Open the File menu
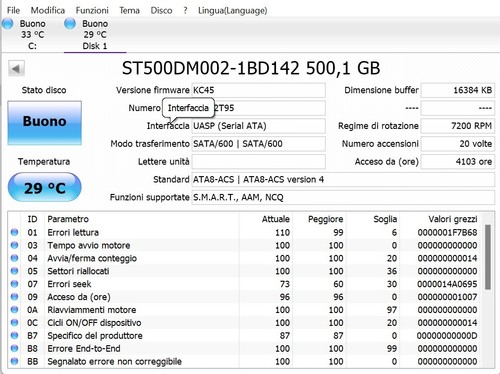Image resolution: width=500 pixels, height=374 pixels. pos(13,10)
